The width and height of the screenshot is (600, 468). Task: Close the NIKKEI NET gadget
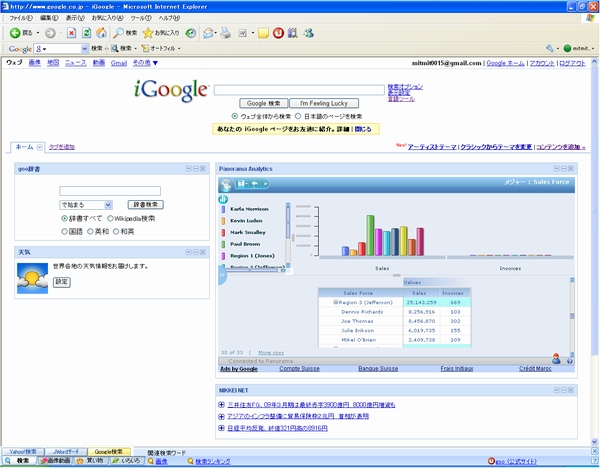click(571, 390)
